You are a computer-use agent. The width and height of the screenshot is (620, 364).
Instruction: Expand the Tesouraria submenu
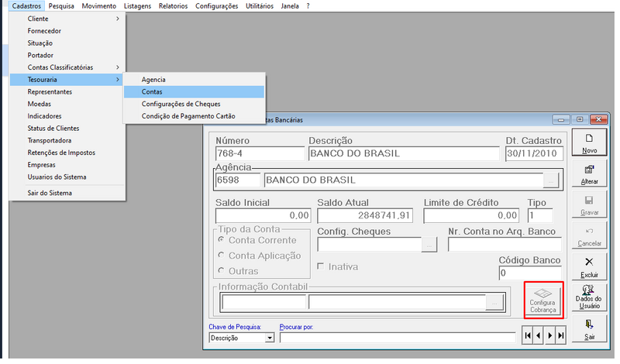pos(67,80)
